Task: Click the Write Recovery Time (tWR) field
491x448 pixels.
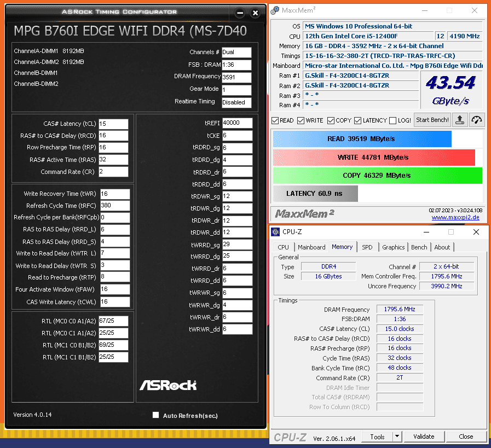Action: click(x=115, y=194)
